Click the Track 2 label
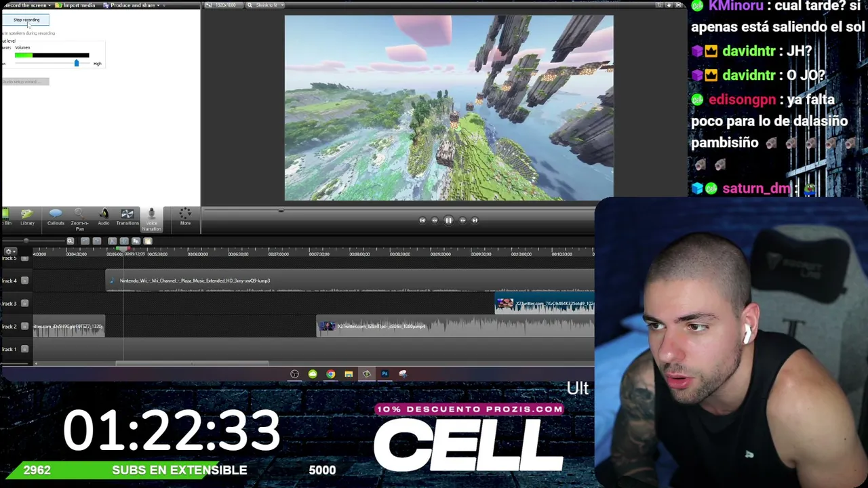The width and height of the screenshot is (868, 488). pyautogui.click(x=9, y=326)
